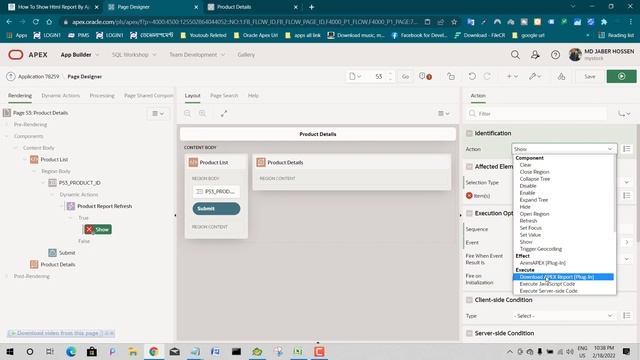Screen dimensions: 640x360
Task: Select the Layout tab
Action: pyautogui.click(x=192, y=96)
